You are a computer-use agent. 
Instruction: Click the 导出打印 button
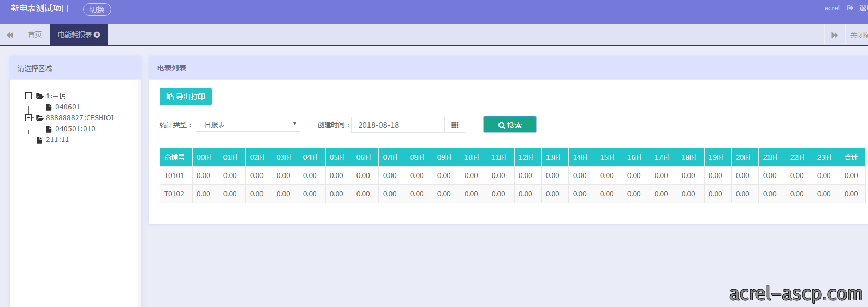point(186,97)
